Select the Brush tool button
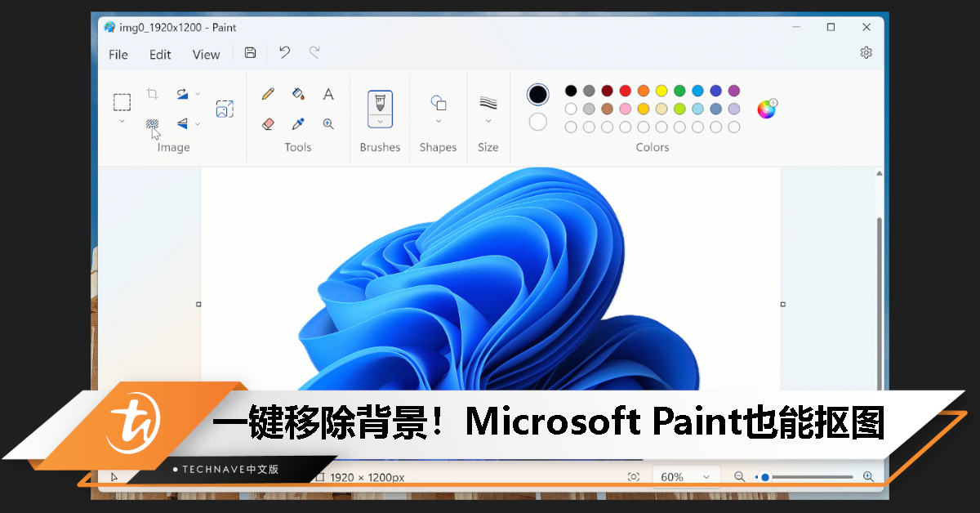This screenshot has height=513, width=980. tap(380, 103)
